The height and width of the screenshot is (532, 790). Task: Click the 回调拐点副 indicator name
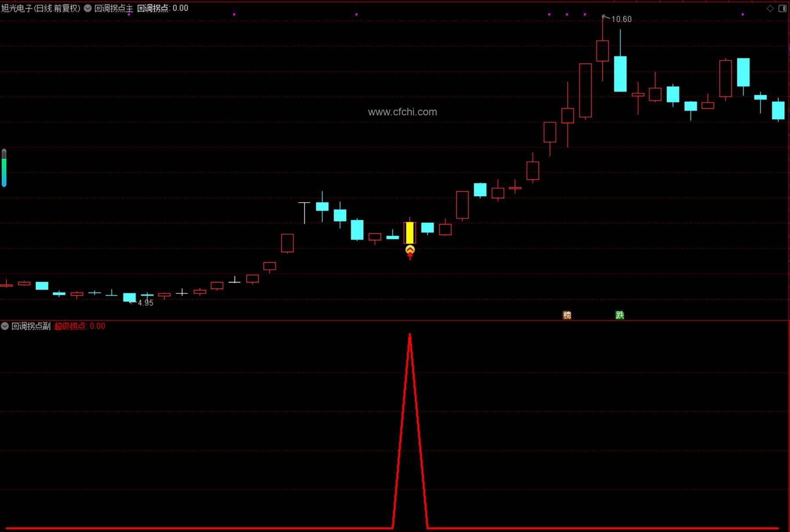tap(31, 326)
